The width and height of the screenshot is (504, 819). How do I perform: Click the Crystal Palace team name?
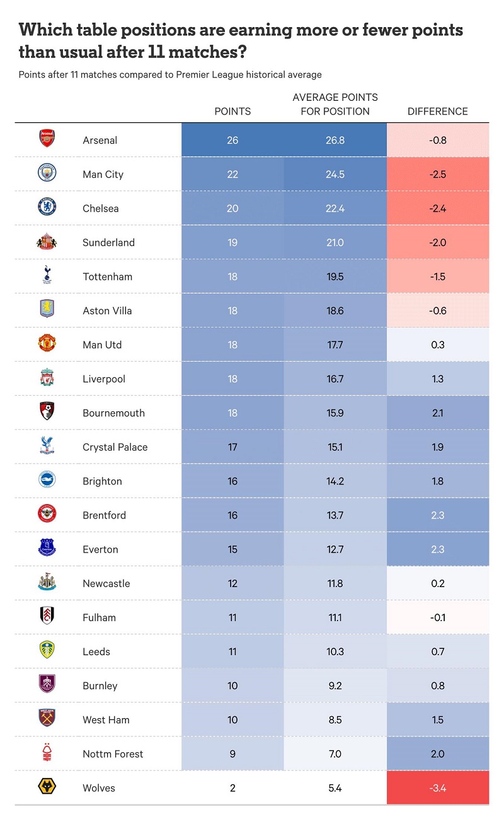point(115,447)
